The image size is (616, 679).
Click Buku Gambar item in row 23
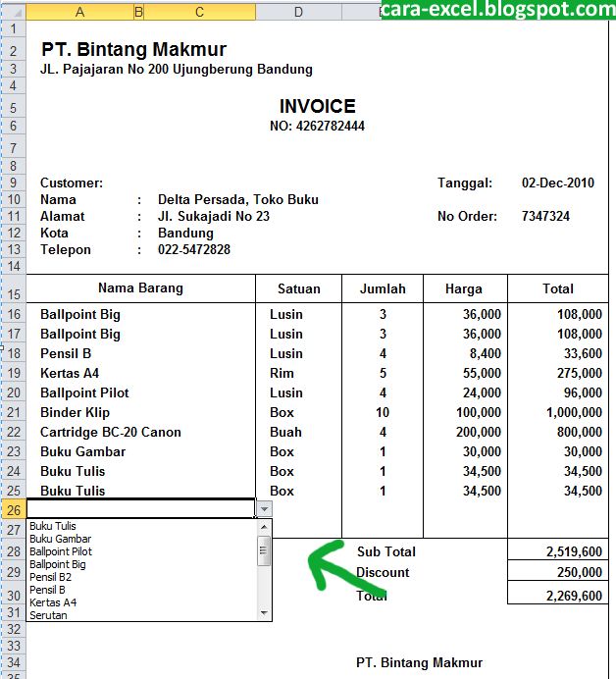coord(82,451)
